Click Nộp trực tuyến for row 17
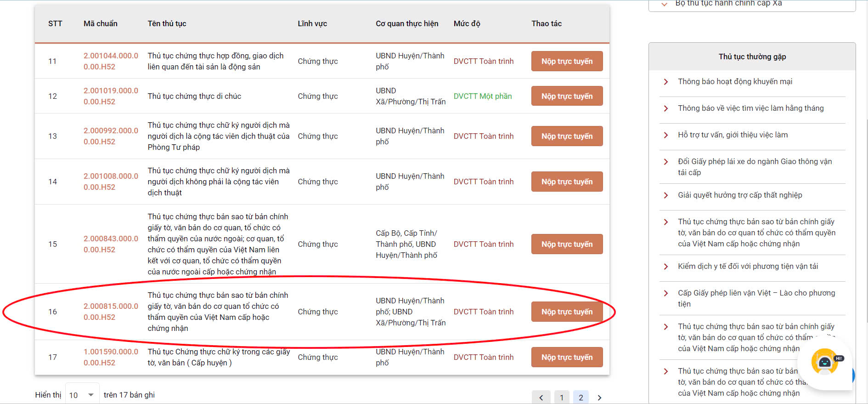Screen dimensions: 868x404 [x=567, y=357]
